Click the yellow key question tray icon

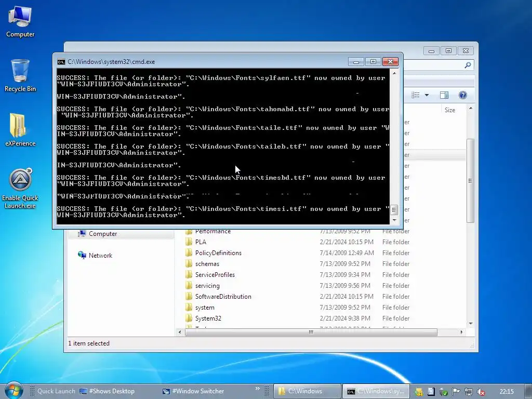[419, 392]
